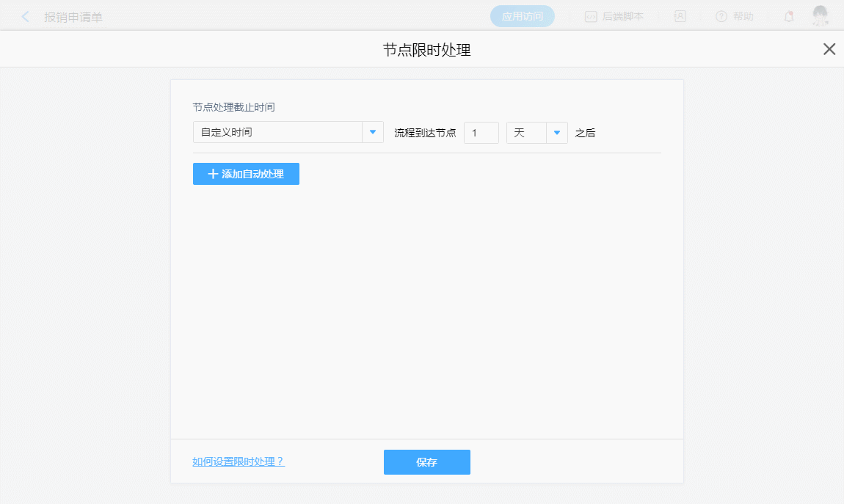
Task: Click the 添加自动处理 button
Action: click(246, 174)
